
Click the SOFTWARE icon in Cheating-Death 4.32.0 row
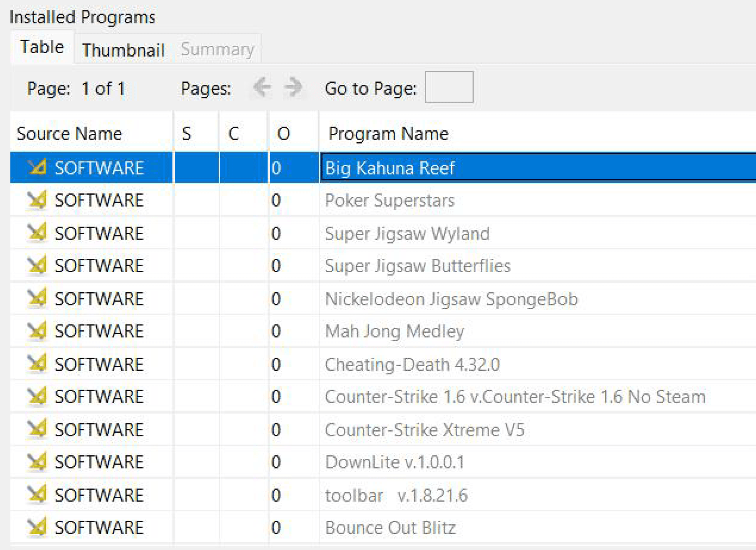[x=37, y=364]
